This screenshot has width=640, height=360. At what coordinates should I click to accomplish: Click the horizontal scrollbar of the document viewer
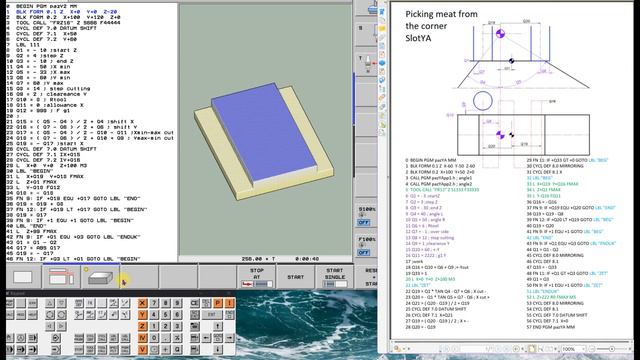[511, 342]
